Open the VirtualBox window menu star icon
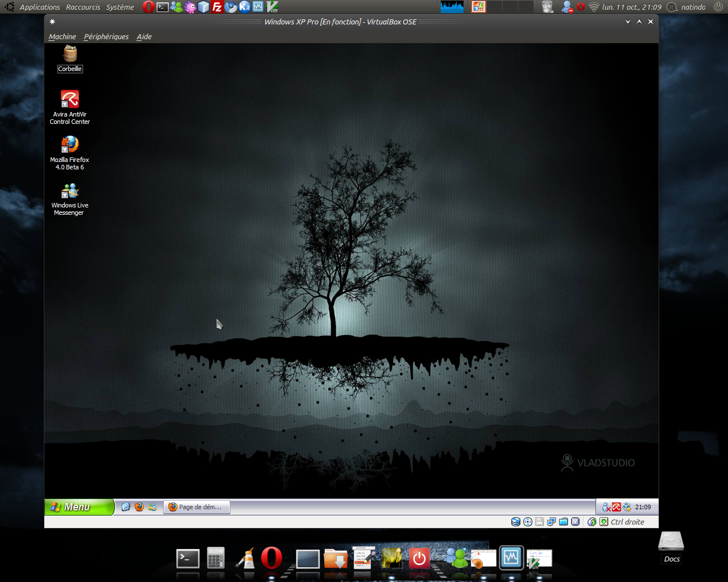 52,22
